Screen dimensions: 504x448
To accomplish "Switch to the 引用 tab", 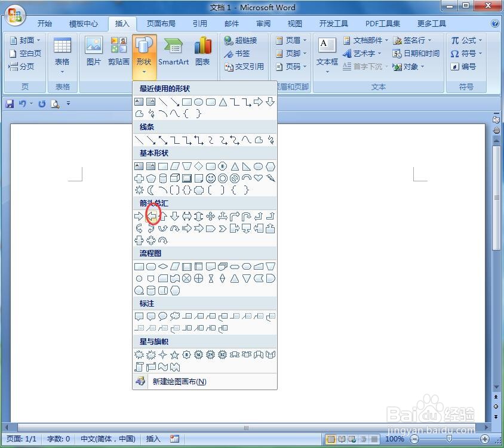I will tap(199, 23).
